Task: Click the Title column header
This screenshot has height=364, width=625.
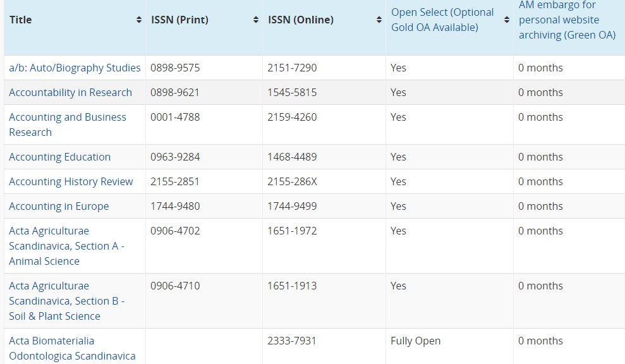Action: click(x=21, y=20)
